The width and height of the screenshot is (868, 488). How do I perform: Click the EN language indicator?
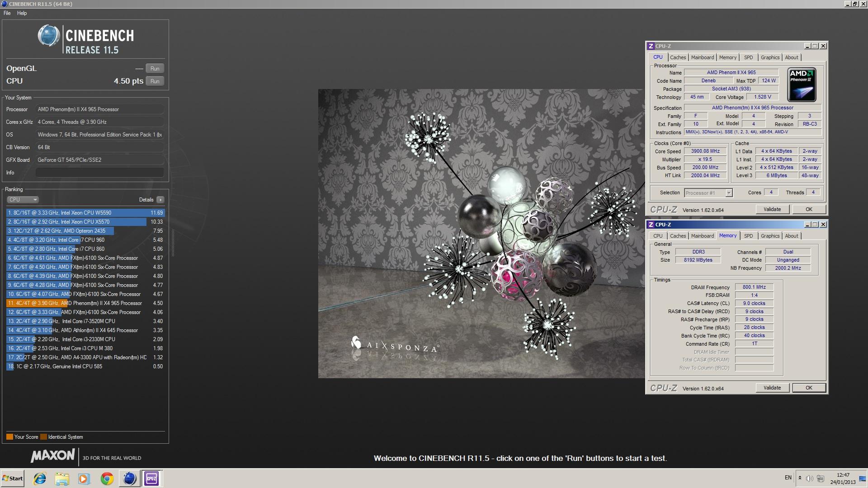788,478
